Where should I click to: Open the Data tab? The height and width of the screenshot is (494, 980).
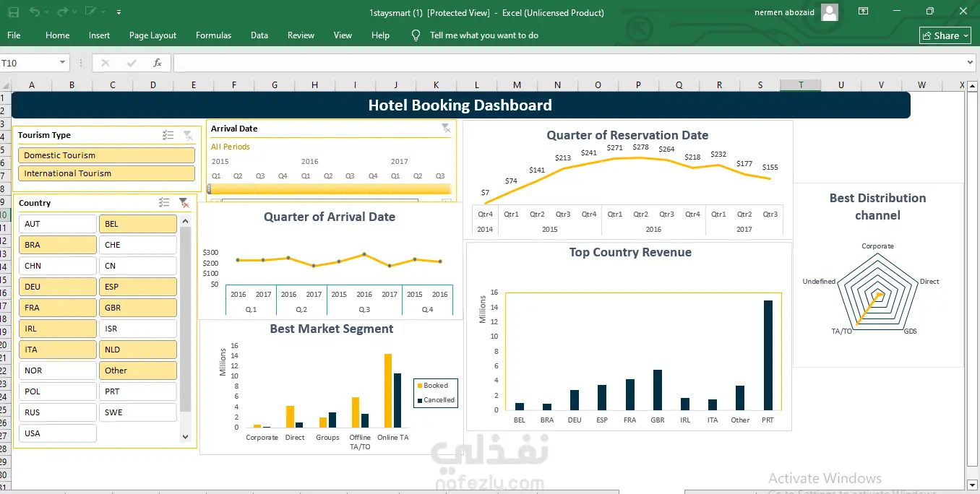[259, 35]
